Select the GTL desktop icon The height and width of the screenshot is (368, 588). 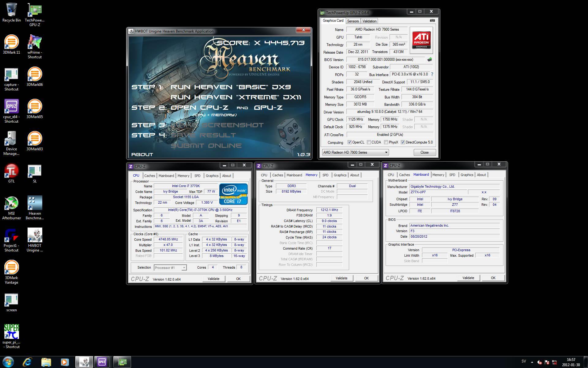(x=11, y=174)
